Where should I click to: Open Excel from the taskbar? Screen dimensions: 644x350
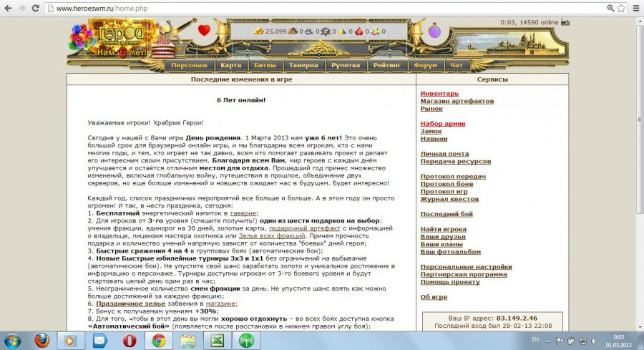point(217,341)
